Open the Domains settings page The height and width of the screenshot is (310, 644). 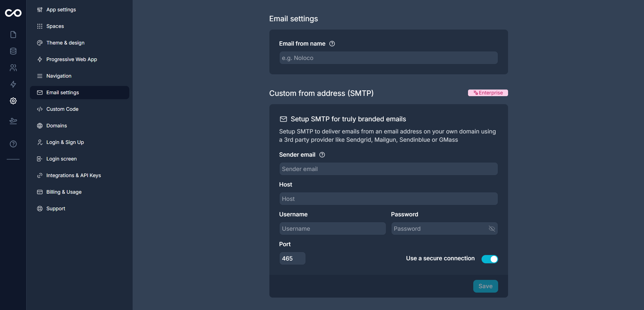(x=57, y=126)
